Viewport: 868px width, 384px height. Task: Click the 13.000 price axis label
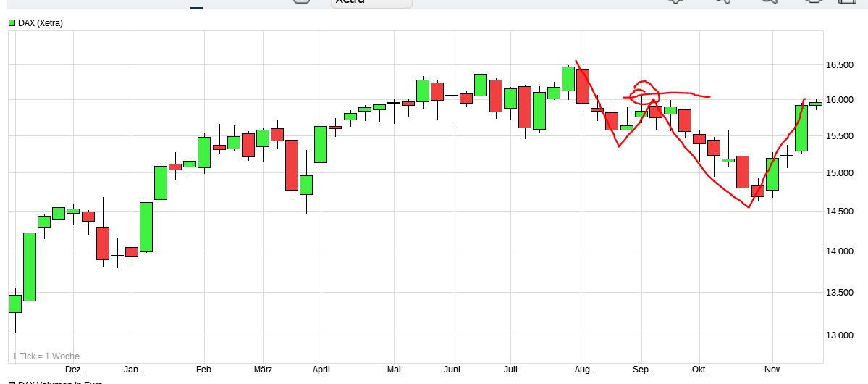click(840, 335)
